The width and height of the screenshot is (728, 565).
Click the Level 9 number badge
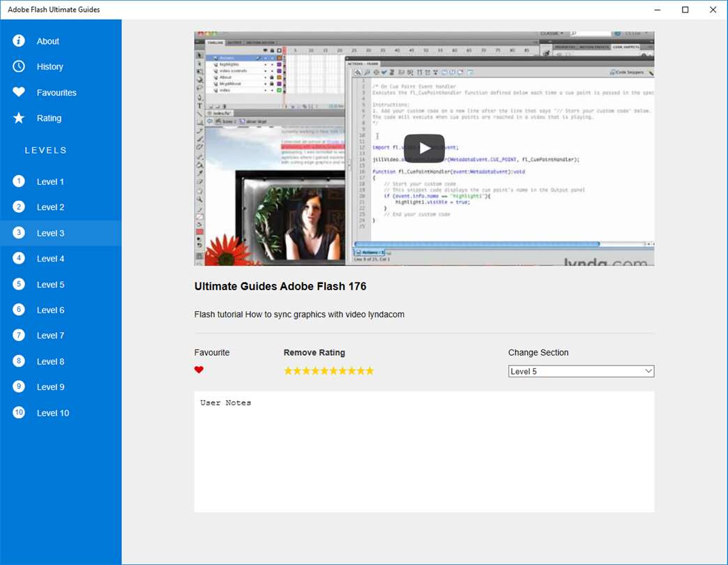(x=19, y=386)
